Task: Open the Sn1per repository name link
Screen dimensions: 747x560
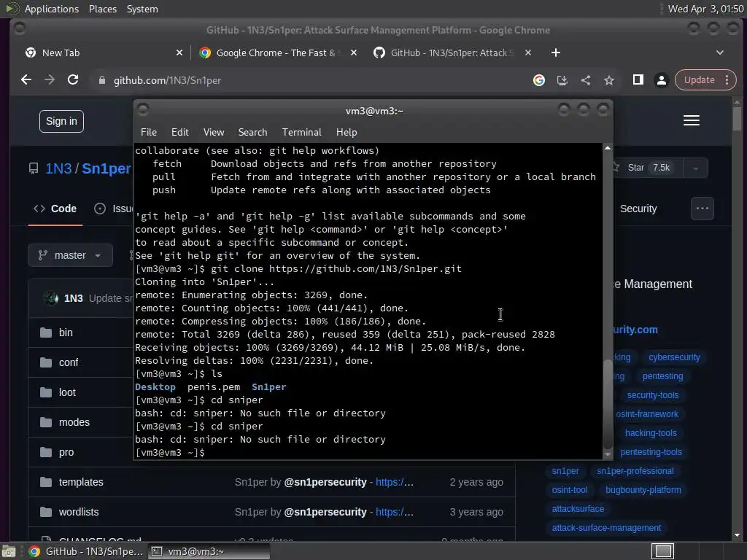Action: point(107,168)
